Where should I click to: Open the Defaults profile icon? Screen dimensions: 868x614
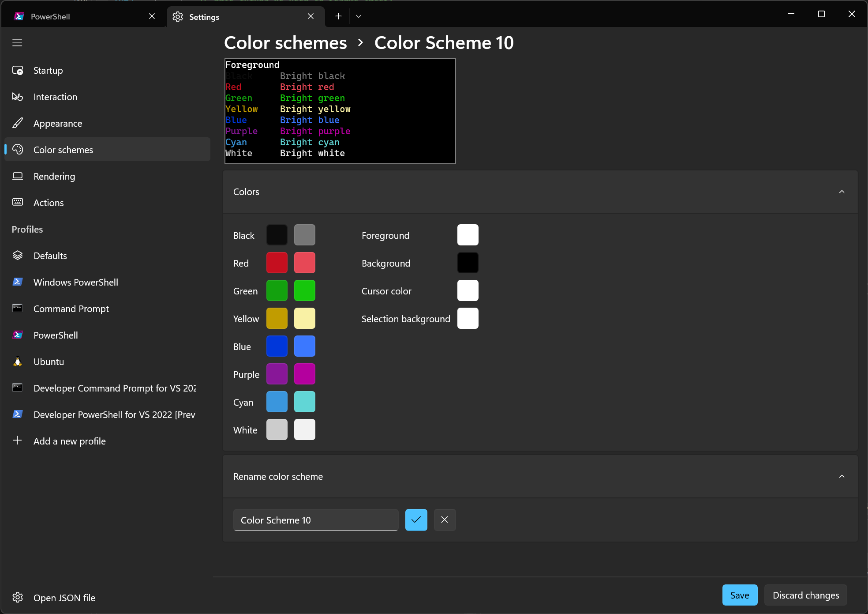pyautogui.click(x=18, y=255)
